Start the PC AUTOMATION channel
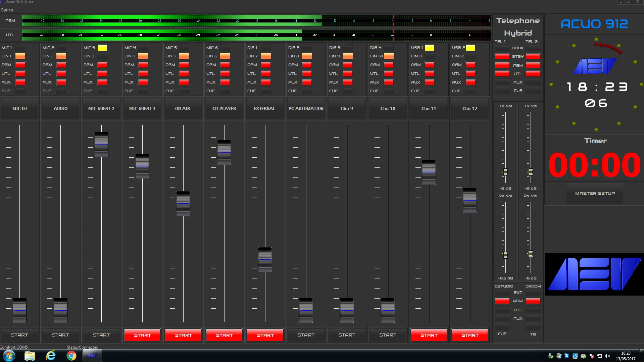This screenshot has width=644, height=362. pos(306,335)
